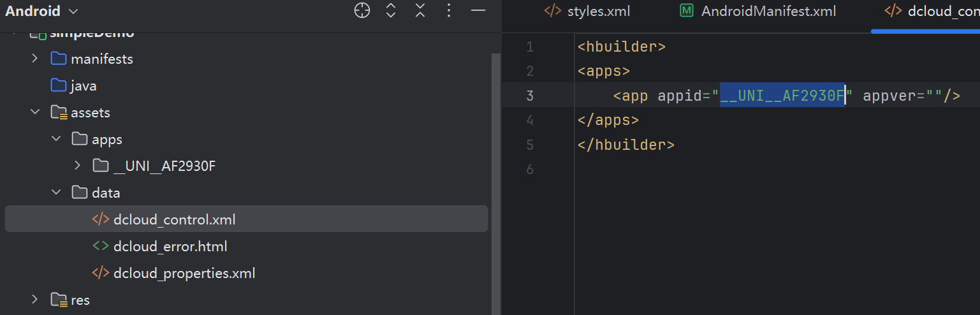
Task: Click the __UNI__AF2930F folder icon
Action: tap(101, 166)
